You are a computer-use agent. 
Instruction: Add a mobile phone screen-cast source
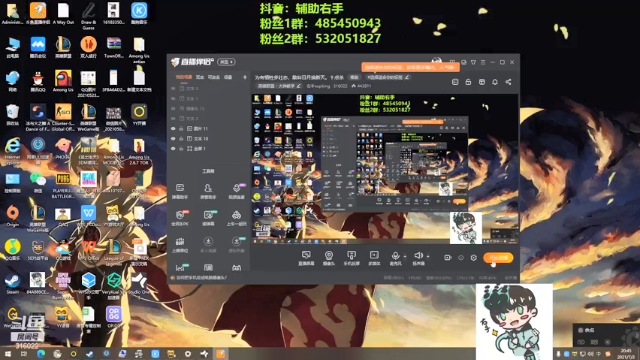click(x=351, y=258)
